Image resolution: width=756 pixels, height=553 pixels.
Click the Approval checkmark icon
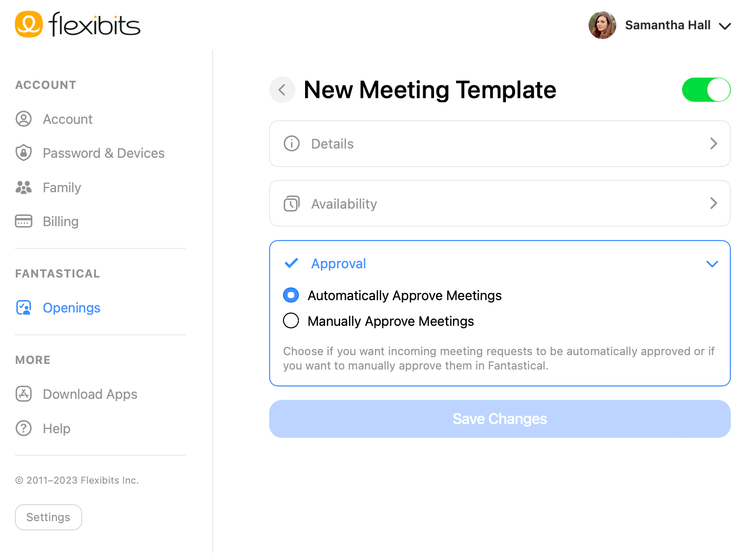291,263
